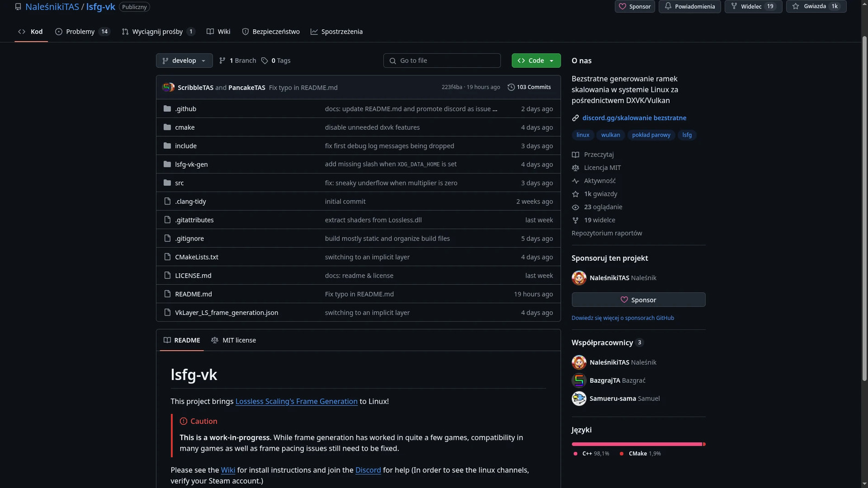
Task: Toggle notifications with the Powiadomienia button
Action: 690,7
